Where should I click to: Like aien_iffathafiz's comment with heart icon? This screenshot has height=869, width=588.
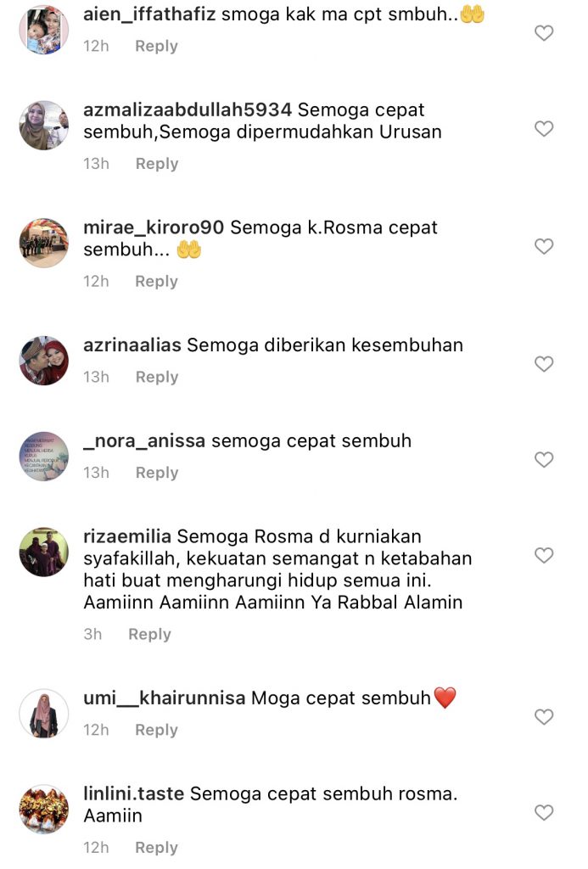point(544,33)
